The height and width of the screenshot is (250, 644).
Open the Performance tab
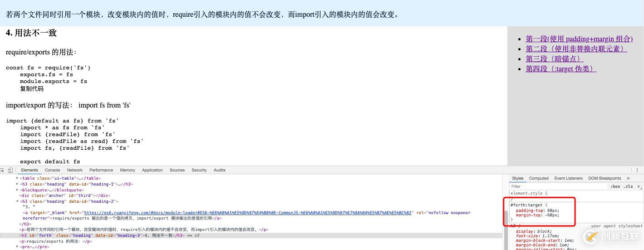coord(101,170)
